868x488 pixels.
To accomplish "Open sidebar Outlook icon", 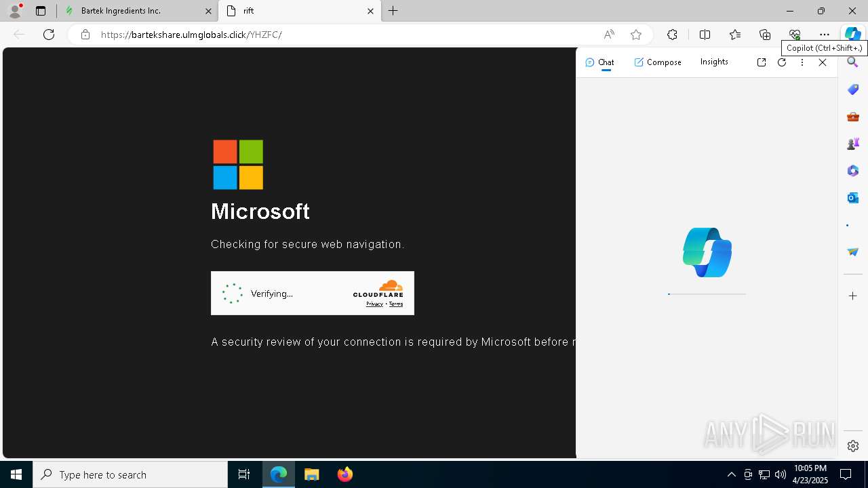I will point(853,198).
